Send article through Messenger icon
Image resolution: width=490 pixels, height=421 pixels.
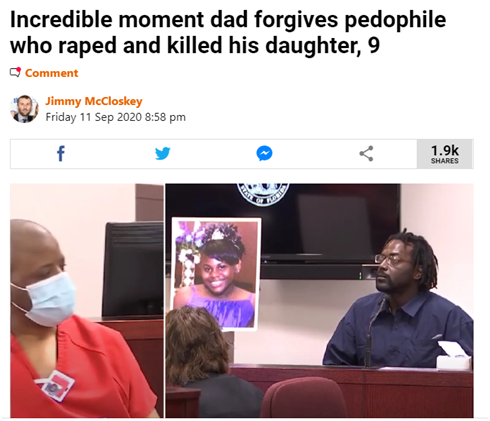click(264, 154)
